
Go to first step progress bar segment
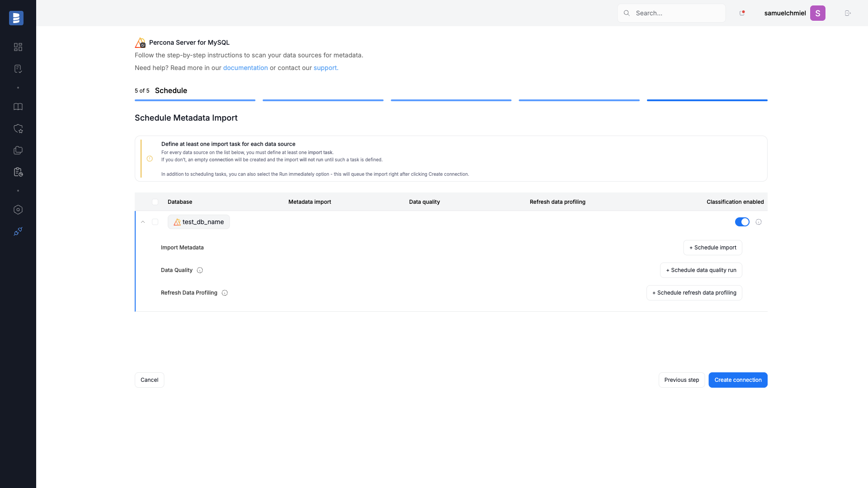pyautogui.click(x=195, y=100)
